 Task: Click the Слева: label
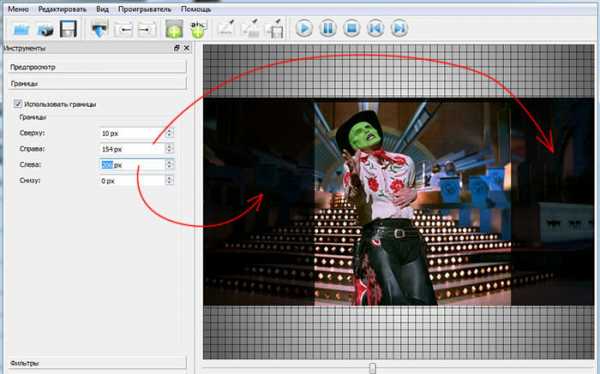[30, 165]
